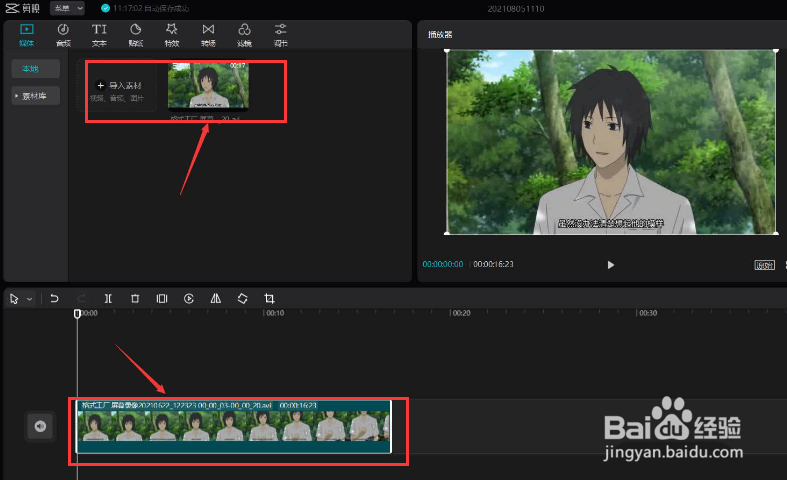The height and width of the screenshot is (480, 787).
Task: Mirror the clip horizontally
Action: tap(215, 299)
